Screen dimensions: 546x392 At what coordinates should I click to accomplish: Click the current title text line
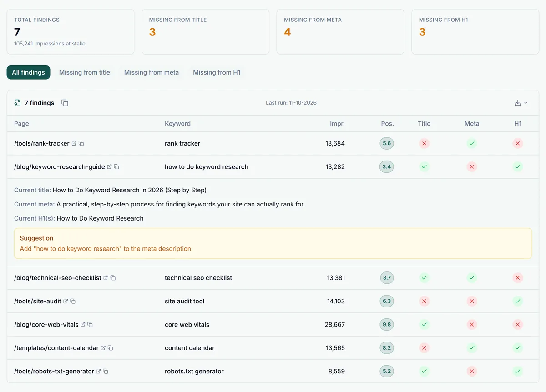point(110,190)
